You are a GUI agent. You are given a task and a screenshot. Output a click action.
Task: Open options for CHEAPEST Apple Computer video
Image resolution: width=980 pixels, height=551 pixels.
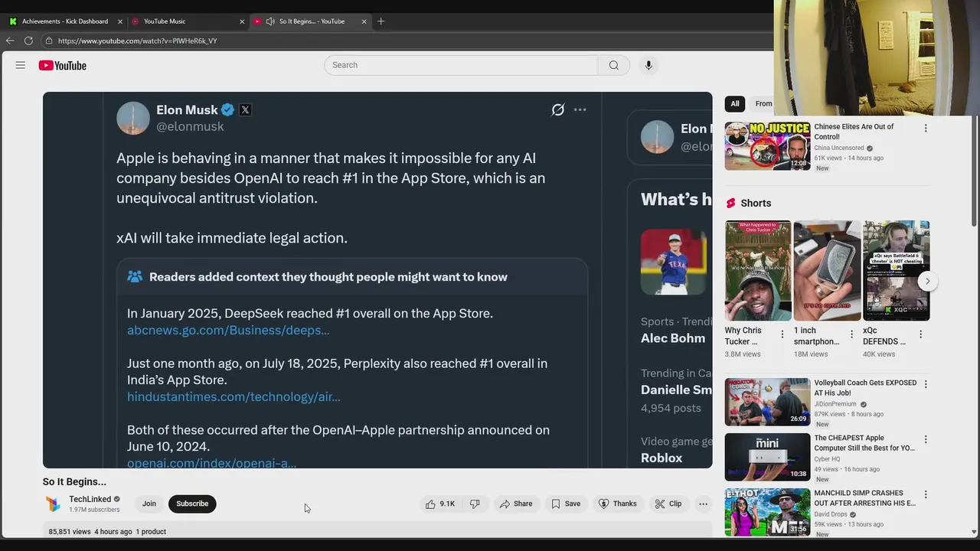click(926, 439)
